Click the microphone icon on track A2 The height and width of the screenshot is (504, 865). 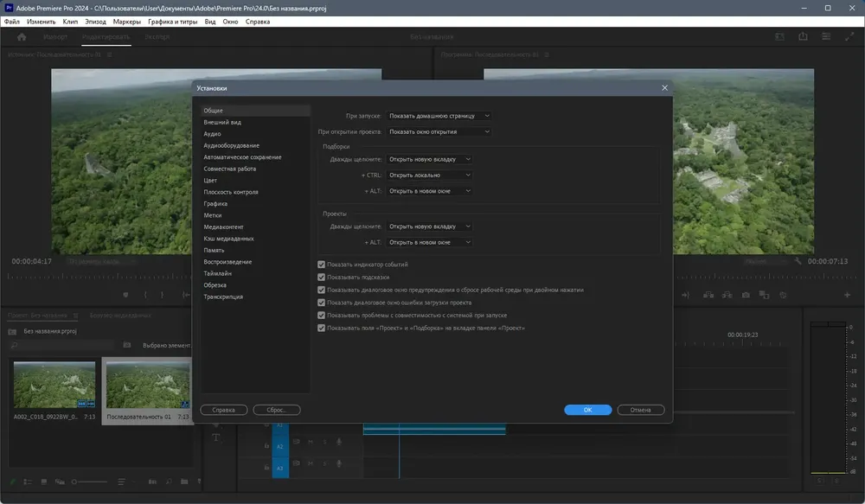(x=338, y=442)
